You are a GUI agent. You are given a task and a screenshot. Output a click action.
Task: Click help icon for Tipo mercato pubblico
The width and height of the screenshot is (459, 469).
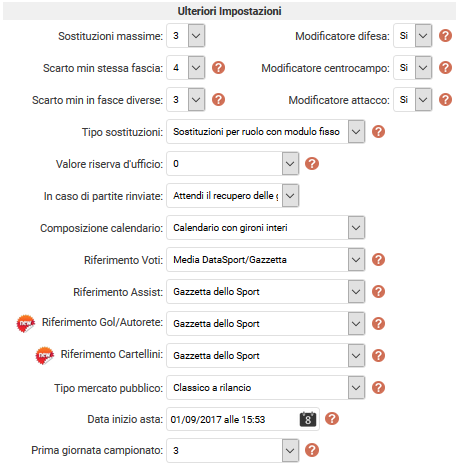pyautogui.click(x=378, y=388)
